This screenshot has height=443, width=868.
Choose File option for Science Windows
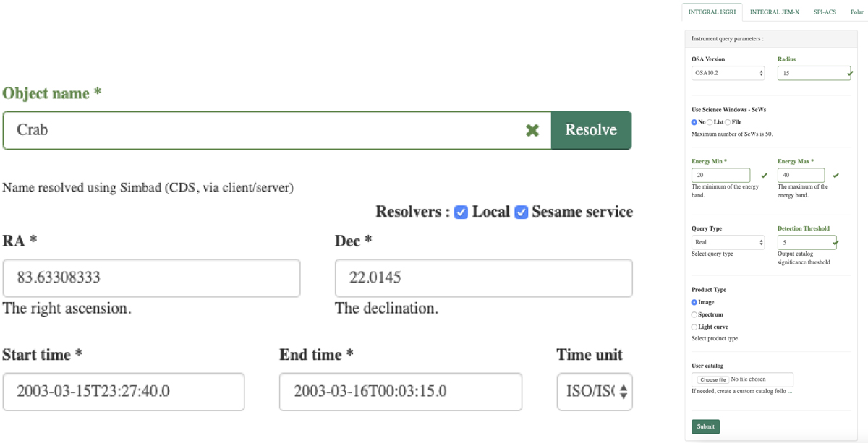(728, 122)
